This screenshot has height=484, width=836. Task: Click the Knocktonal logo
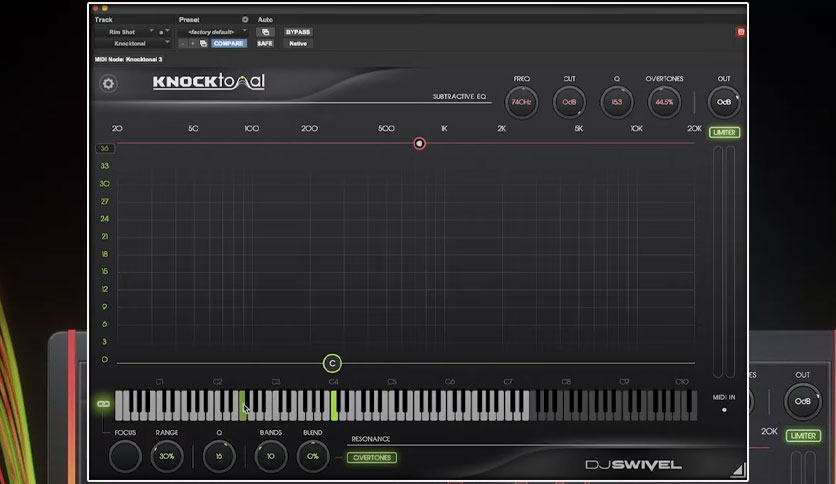[208, 82]
